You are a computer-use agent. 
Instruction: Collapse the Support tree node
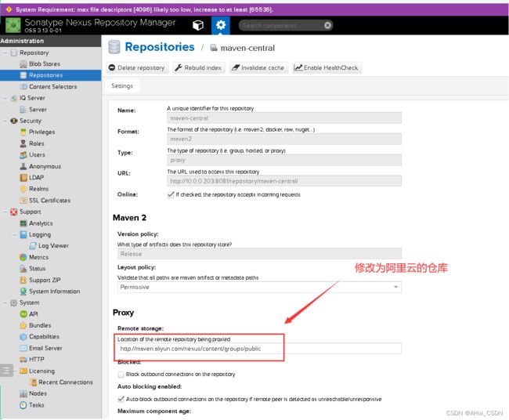pyautogui.click(x=5, y=212)
